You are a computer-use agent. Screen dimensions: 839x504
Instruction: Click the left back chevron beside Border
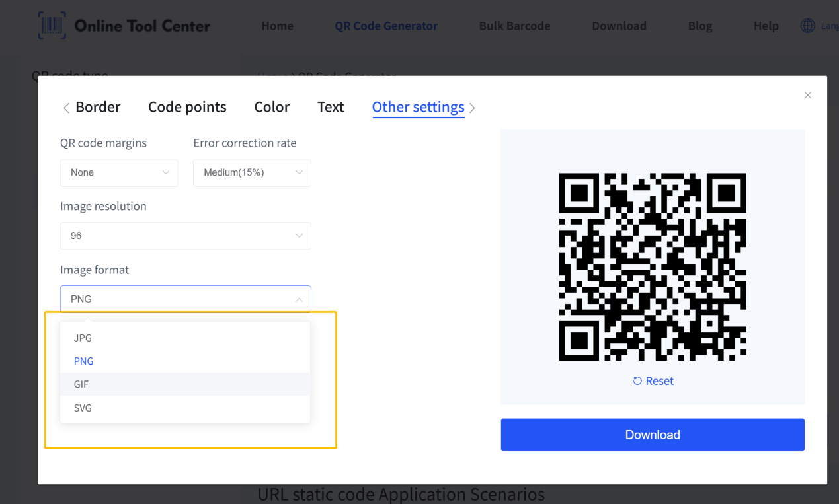point(66,107)
